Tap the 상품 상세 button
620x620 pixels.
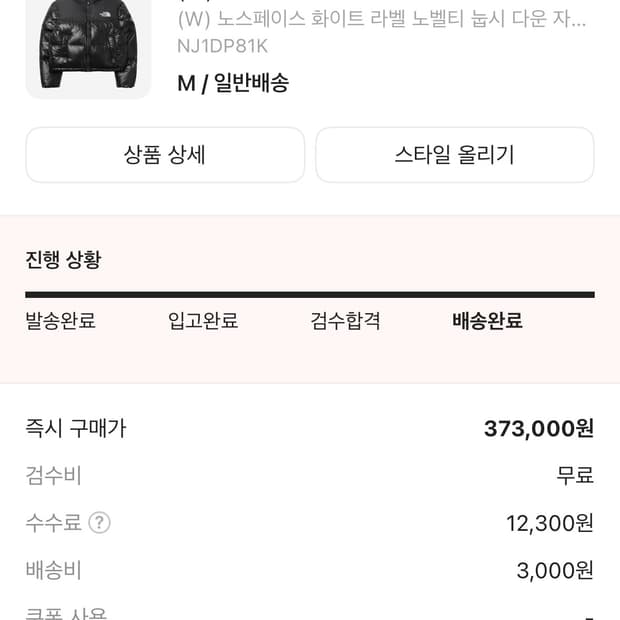click(165, 155)
